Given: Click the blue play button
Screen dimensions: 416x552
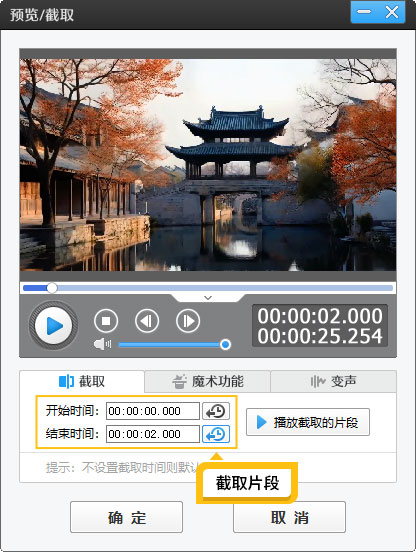Looking at the screenshot, I should point(53,326).
